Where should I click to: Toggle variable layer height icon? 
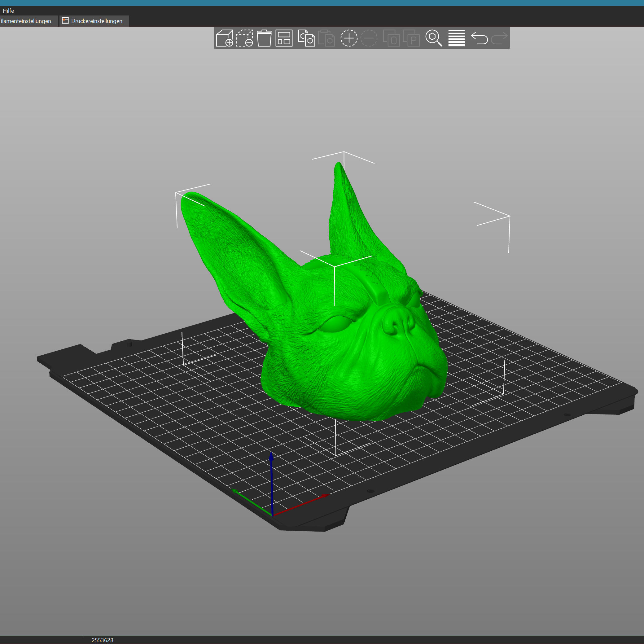coord(456,38)
